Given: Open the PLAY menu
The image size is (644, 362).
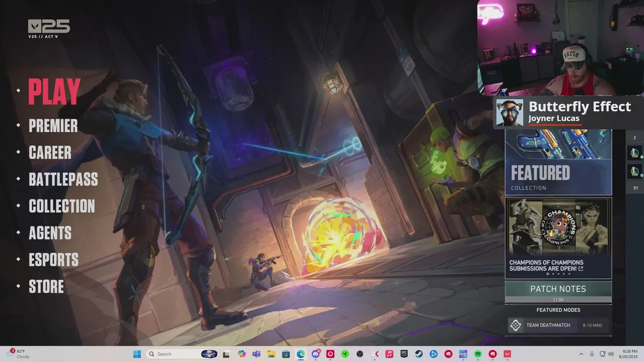Looking at the screenshot, I should pyautogui.click(x=54, y=92).
